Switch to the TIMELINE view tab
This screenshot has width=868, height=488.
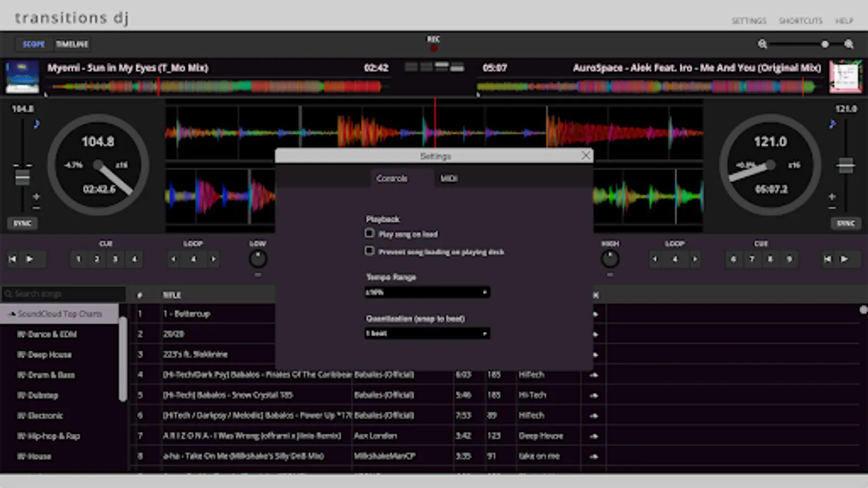pyautogui.click(x=72, y=44)
